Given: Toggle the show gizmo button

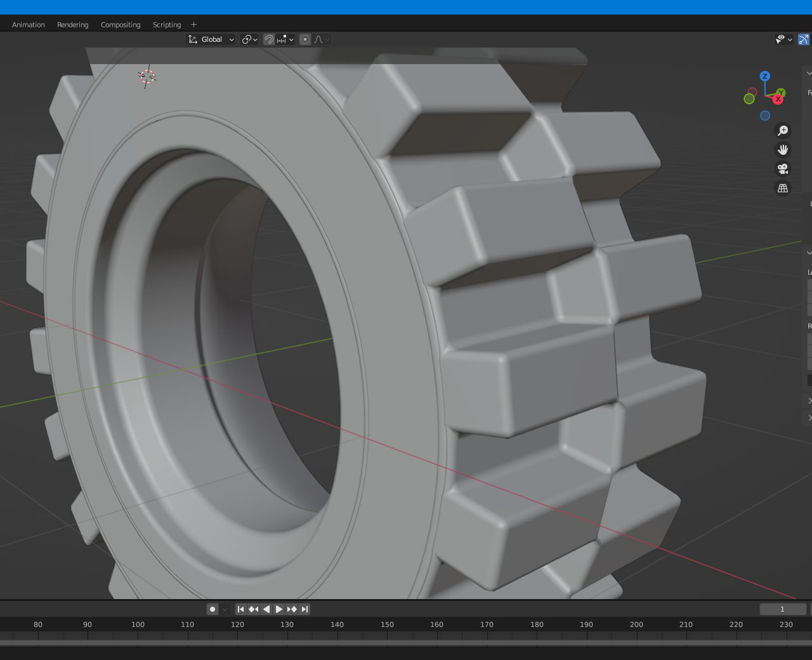Looking at the screenshot, I should [x=804, y=39].
